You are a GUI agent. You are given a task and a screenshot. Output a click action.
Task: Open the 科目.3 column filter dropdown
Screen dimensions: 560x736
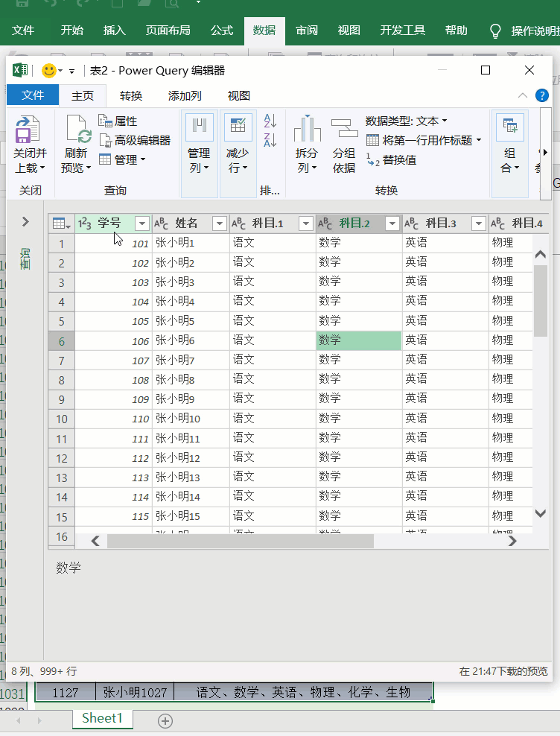coord(478,223)
